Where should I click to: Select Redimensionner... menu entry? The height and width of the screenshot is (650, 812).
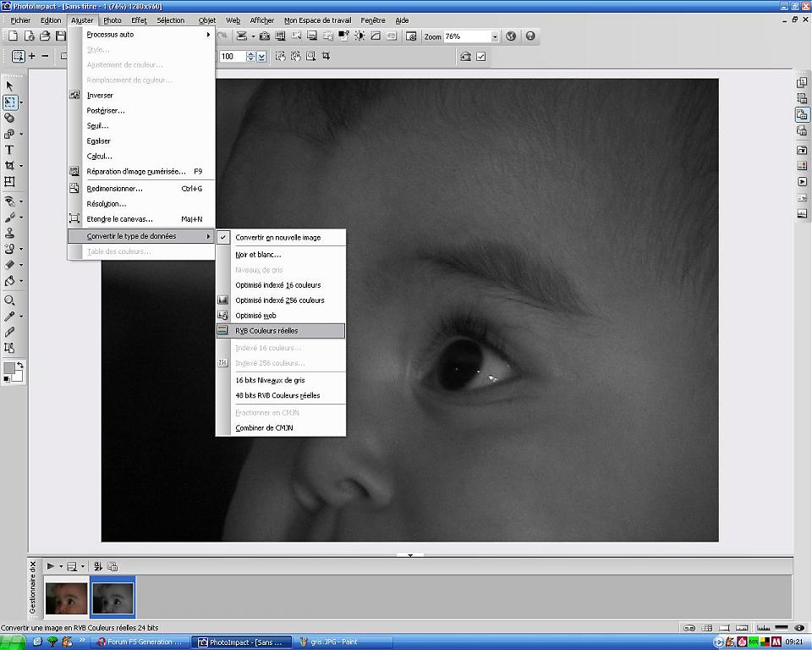[141, 189]
